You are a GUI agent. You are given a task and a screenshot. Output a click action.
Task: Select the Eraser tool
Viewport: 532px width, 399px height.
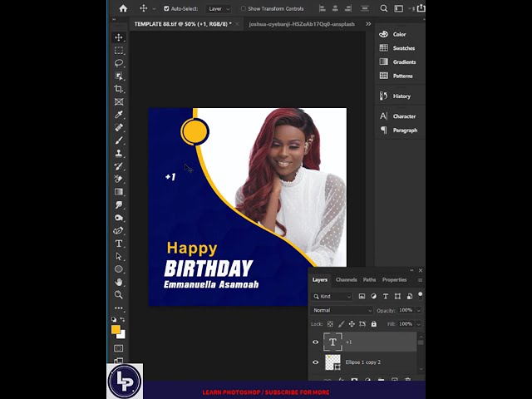pyautogui.click(x=119, y=179)
